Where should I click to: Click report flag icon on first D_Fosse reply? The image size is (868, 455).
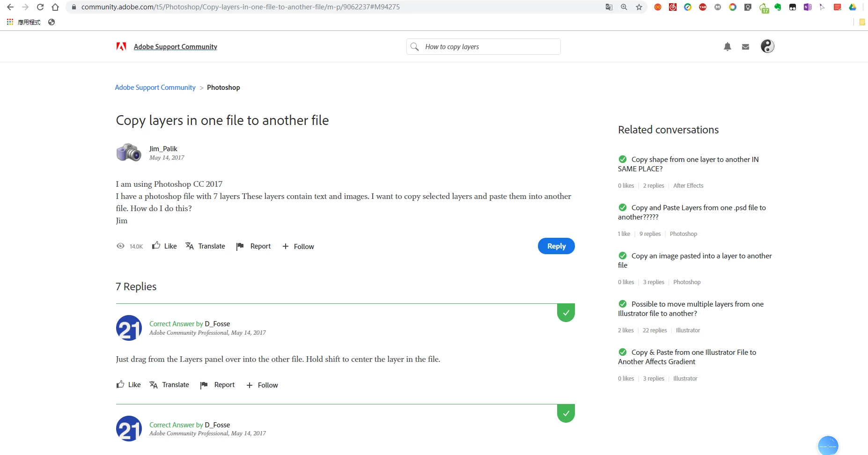(204, 385)
